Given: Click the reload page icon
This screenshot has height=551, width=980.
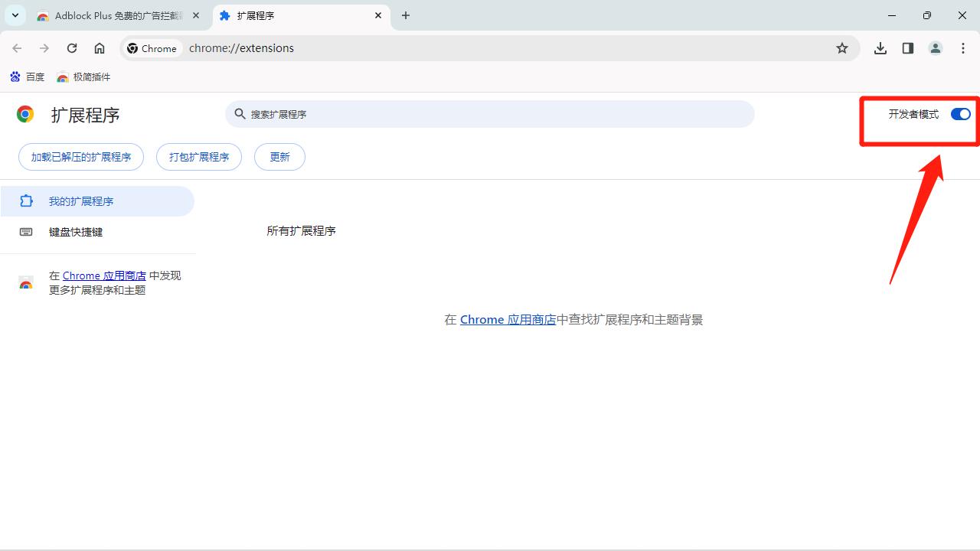Looking at the screenshot, I should pos(72,47).
